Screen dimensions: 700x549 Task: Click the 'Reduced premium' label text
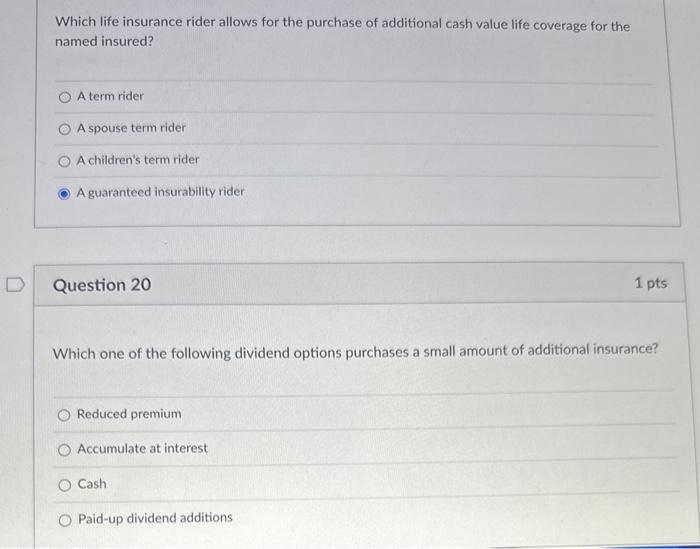coord(129,414)
